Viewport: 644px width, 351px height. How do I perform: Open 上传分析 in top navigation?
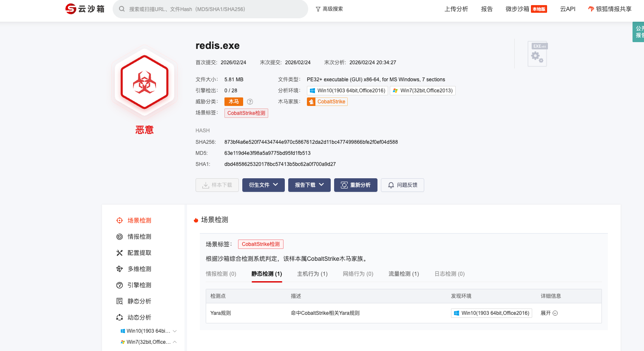point(456,9)
